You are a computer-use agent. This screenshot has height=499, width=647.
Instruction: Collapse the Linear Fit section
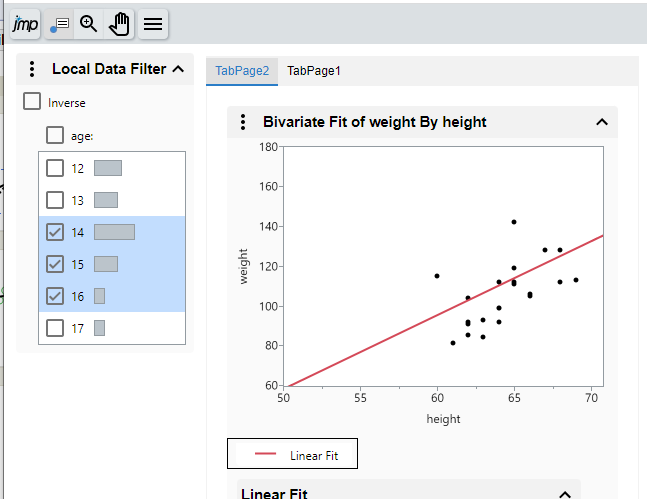(565, 494)
